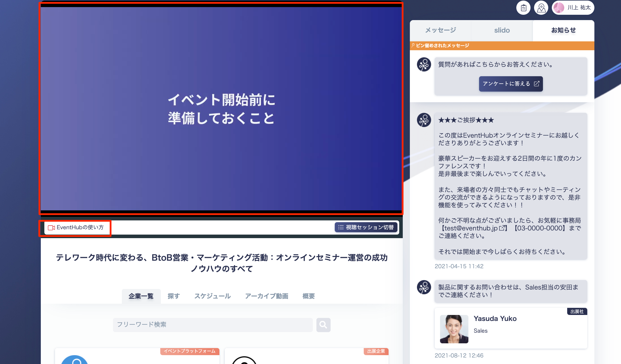Screen dimensions: 621x364
Task: Click the EventHubの使い方 session label
Action: [x=76, y=227]
